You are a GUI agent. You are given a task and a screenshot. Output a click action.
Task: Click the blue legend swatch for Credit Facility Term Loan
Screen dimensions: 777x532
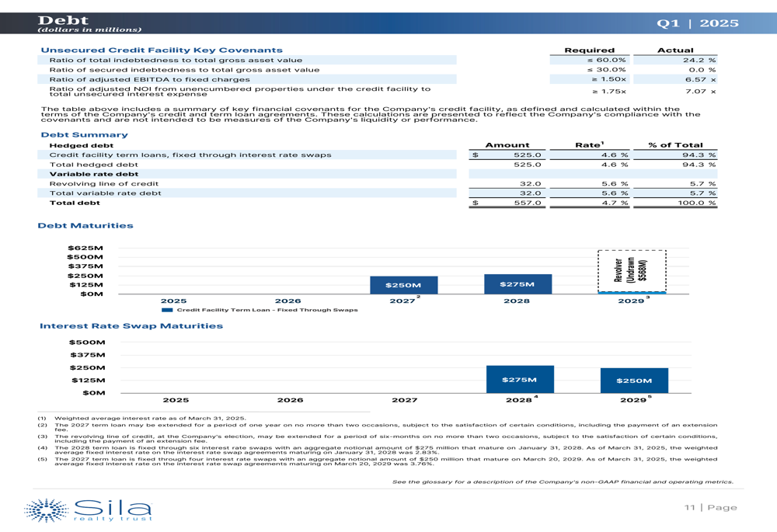click(x=167, y=310)
